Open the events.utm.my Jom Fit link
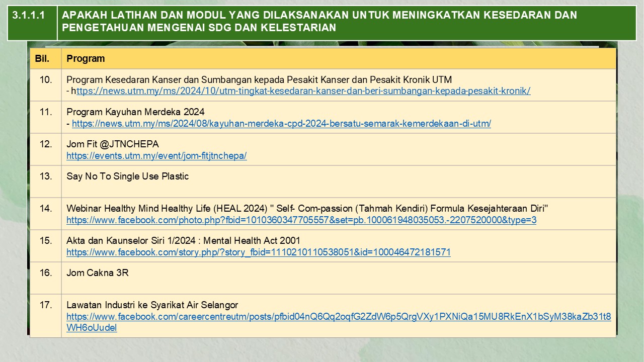Image resolution: width=644 pixels, height=362 pixels. tap(156, 155)
